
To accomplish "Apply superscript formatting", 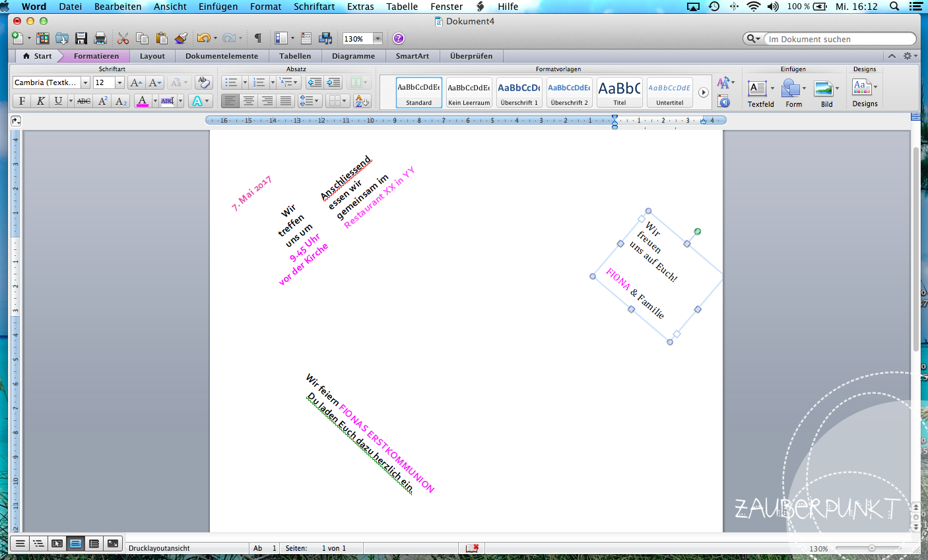I will coord(103,101).
